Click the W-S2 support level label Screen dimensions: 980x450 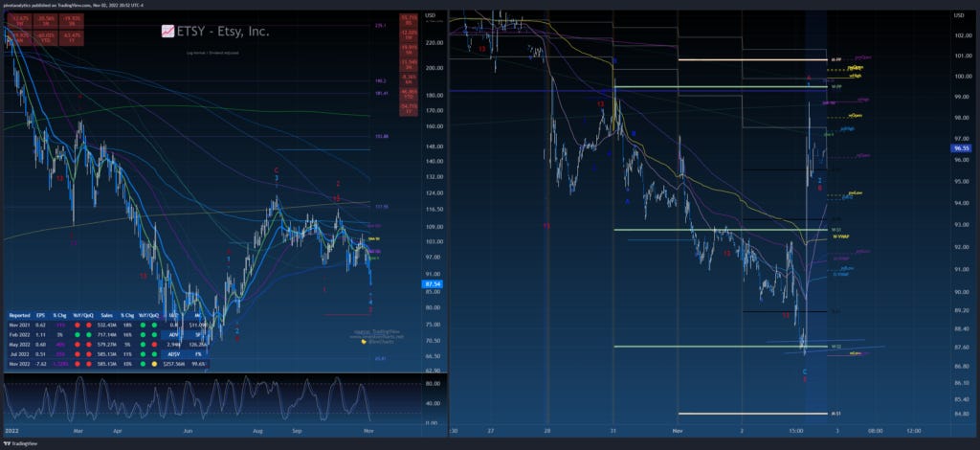[x=835, y=347]
